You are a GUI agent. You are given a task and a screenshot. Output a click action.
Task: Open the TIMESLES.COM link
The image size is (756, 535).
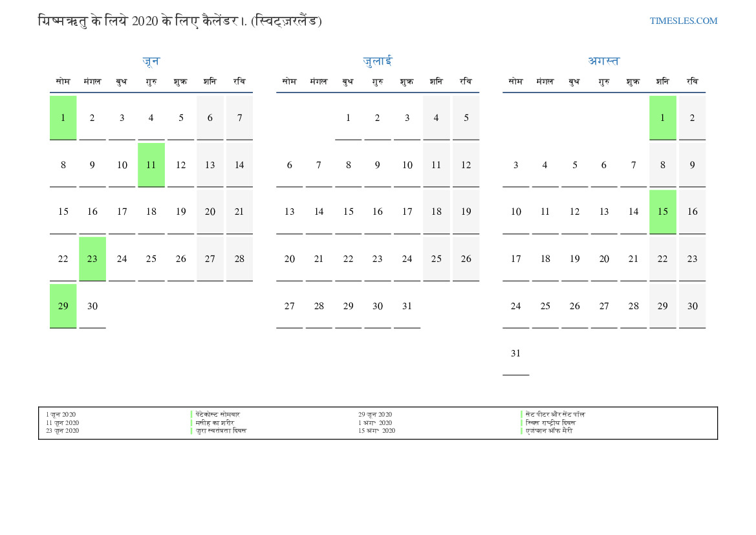[x=683, y=21]
